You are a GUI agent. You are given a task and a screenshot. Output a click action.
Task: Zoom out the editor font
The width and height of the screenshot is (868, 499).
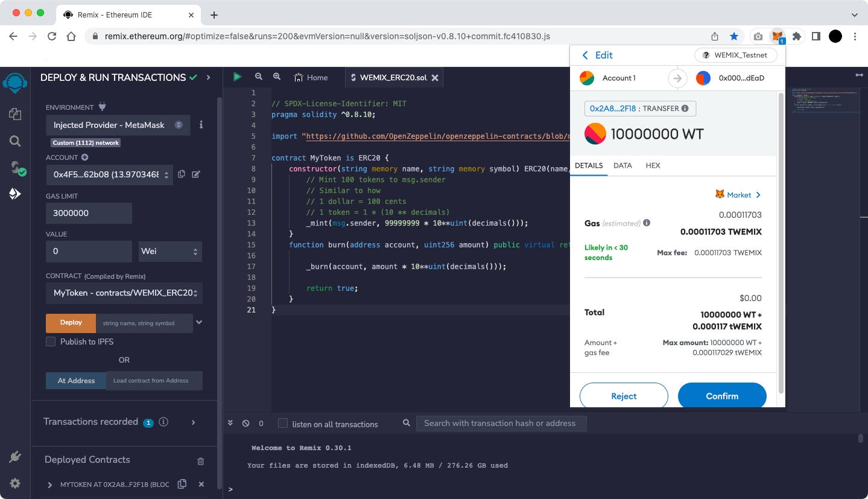click(259, 77)
